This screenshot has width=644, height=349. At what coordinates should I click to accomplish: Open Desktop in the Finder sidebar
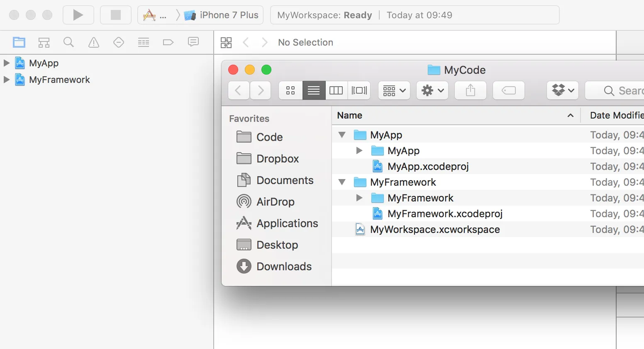[267, 245]
